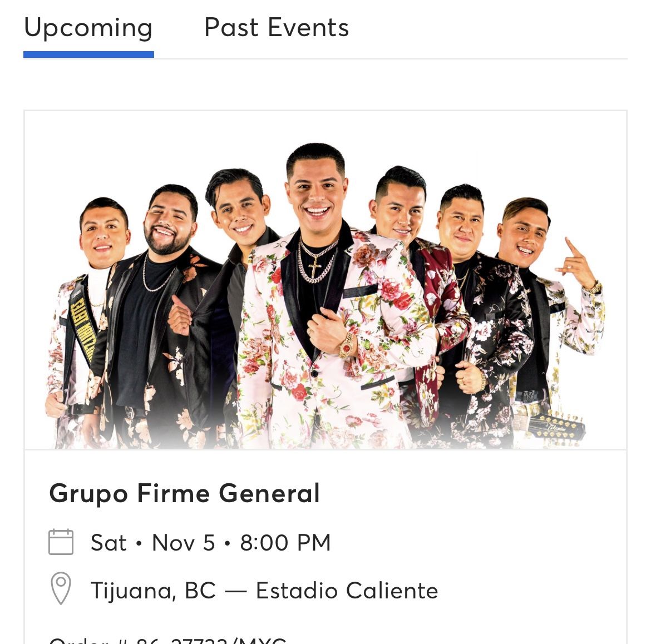Open the Grupo Firme General event title
Image resolution: width=651 pixels, height=644 pixels.
[x=184, y=493]
